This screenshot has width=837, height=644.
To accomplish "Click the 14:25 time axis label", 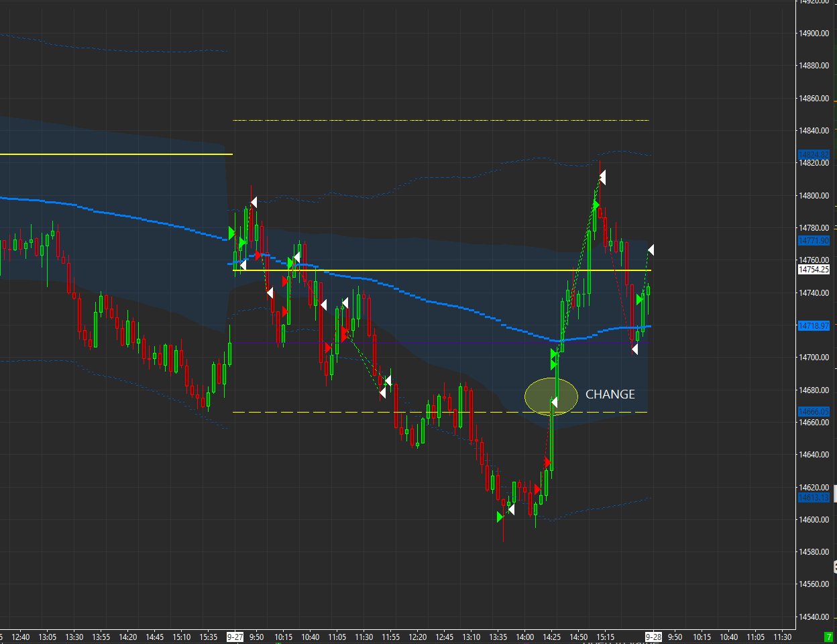I will [552, 637].
